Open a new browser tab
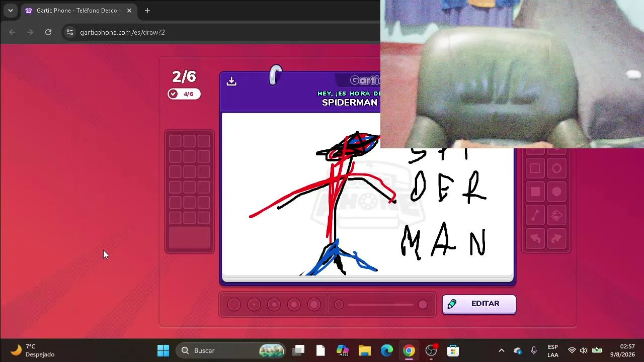Image resolution: width=644 pixels, height=362 pixels. click(147, 11)
